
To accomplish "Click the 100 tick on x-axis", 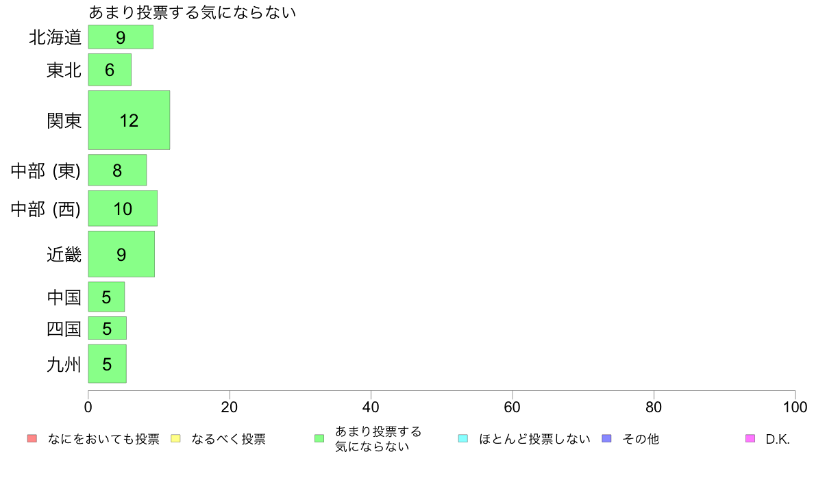I will (795, 407).
